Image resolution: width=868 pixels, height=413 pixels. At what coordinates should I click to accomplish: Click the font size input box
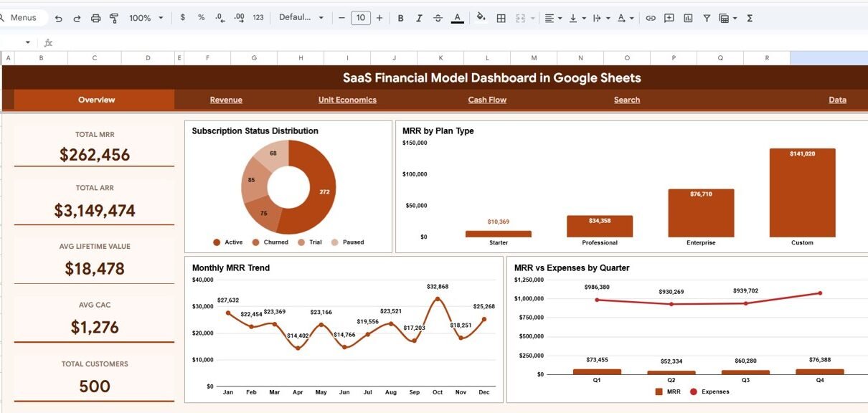360,18
